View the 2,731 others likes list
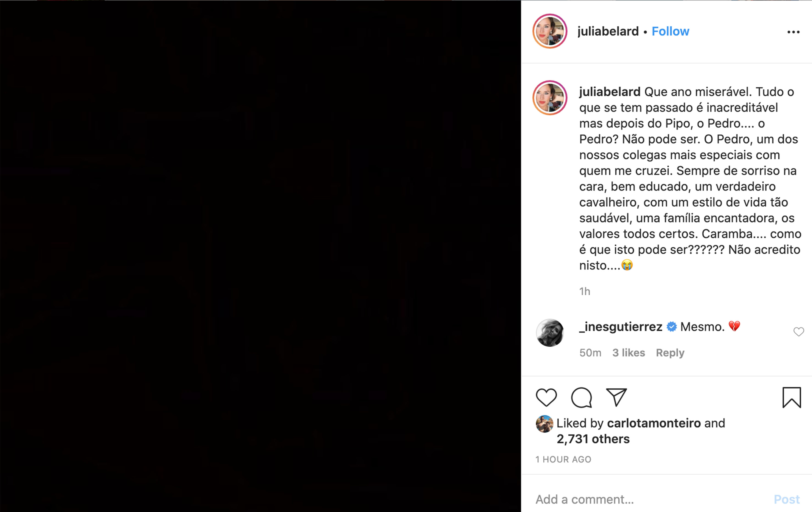This screenshot has height=512, width=812. pos(593,439)
